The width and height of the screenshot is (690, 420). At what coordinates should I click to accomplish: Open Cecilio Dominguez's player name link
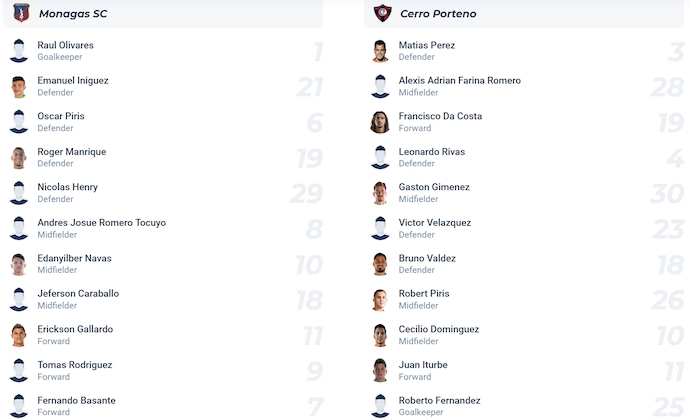pyautogui.click(x=439, y=329)
